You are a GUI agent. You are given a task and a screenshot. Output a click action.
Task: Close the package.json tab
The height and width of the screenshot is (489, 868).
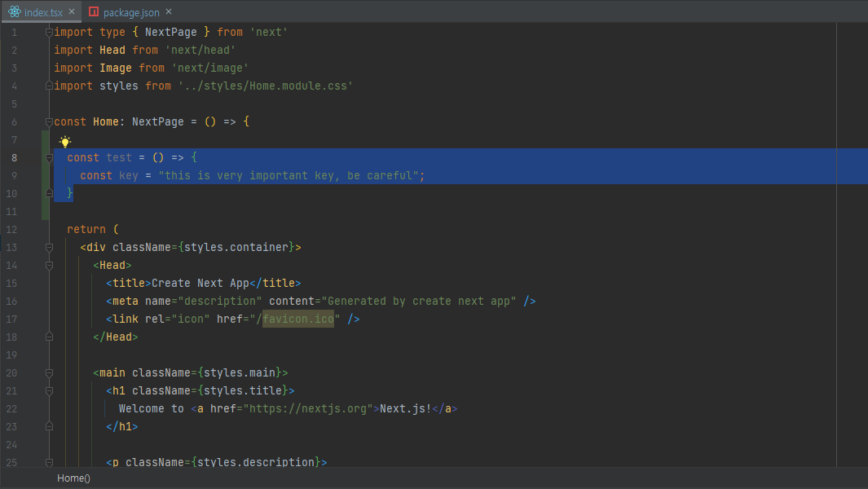(x=167, y=12)
